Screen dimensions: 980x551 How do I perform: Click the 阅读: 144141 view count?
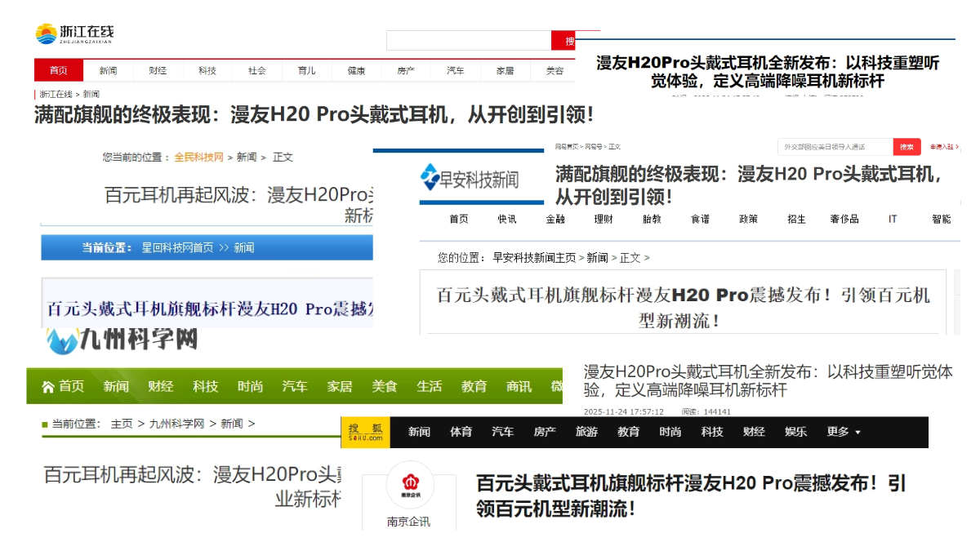[706, 412]
